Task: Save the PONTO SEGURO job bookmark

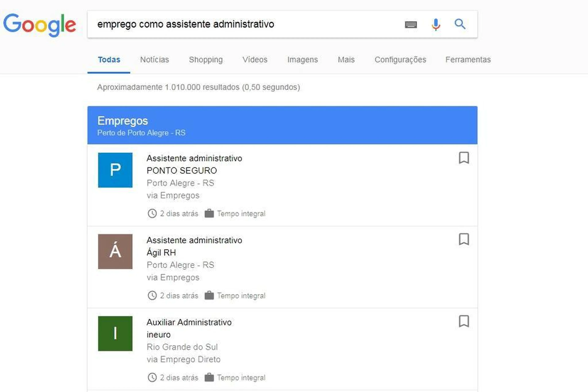Action: click(x=464, y=158)
